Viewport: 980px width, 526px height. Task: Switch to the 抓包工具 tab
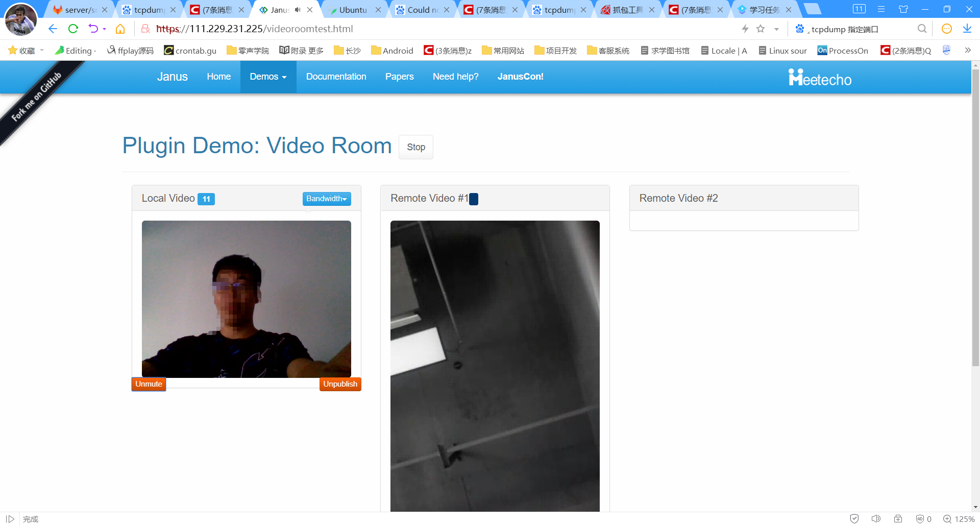tap(627, 10)
